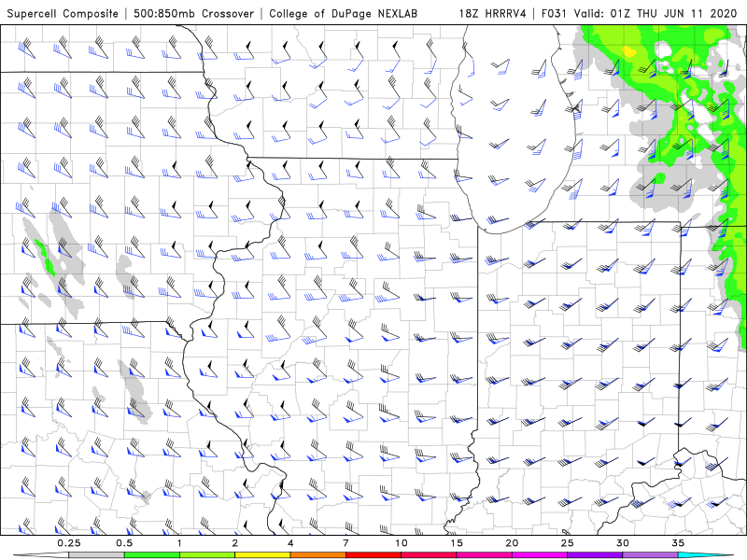
Task: Click the orange 4–7 color bar segment
Action: pos(317,555)
